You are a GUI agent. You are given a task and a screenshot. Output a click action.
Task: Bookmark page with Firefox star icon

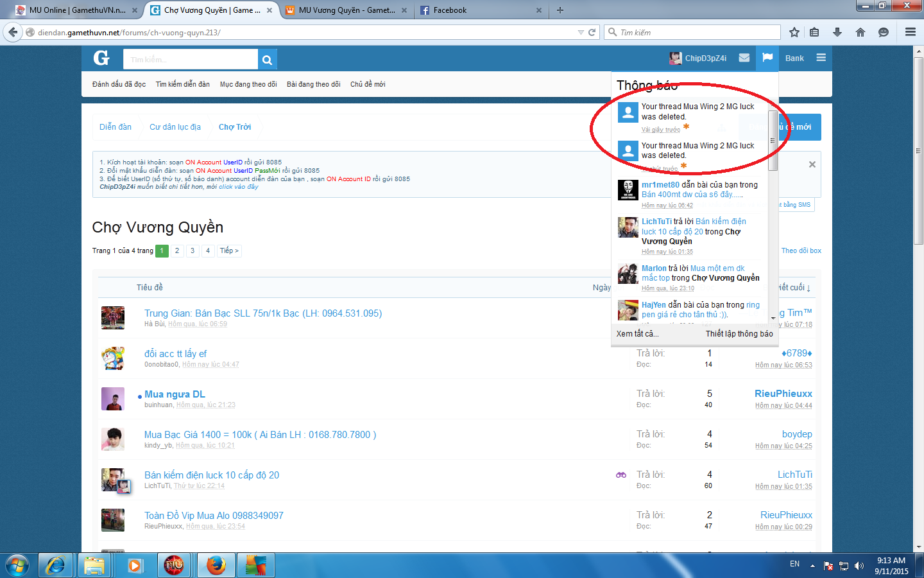click(794, 32)
